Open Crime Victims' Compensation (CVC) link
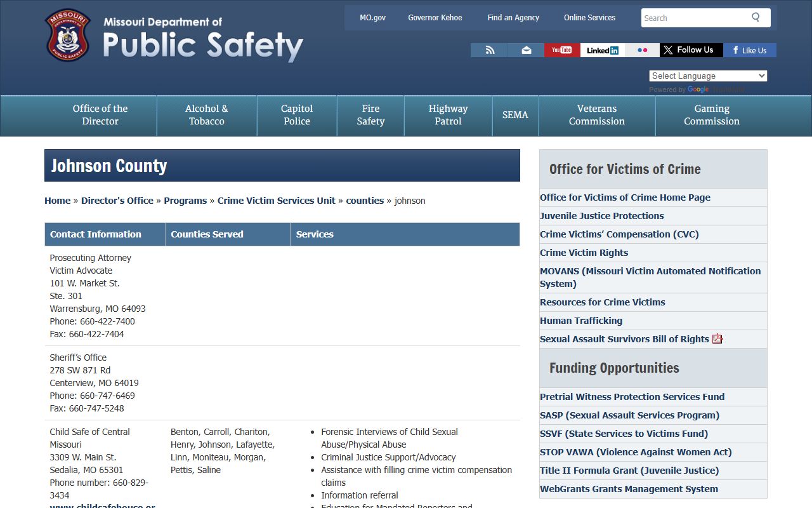This screenshot has width=812, height=508. click(x=619, y=234)
